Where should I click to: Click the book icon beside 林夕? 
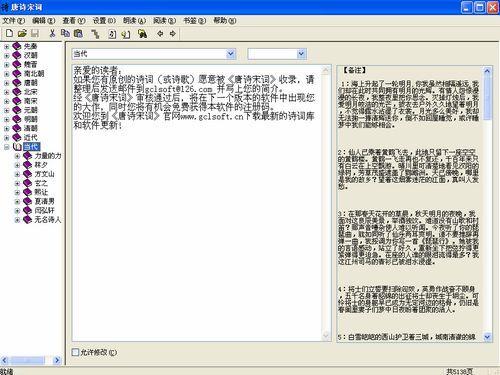click(x=27, y=165)
